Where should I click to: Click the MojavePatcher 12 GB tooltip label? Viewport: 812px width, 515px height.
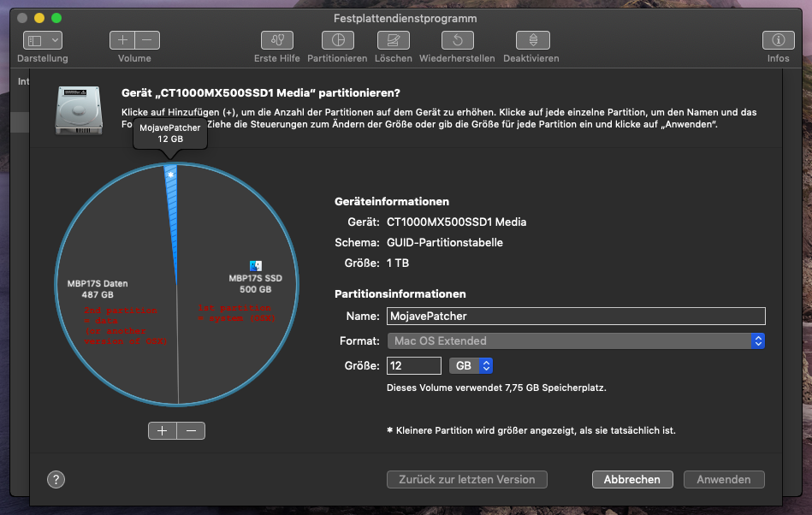tap(170, 133)
